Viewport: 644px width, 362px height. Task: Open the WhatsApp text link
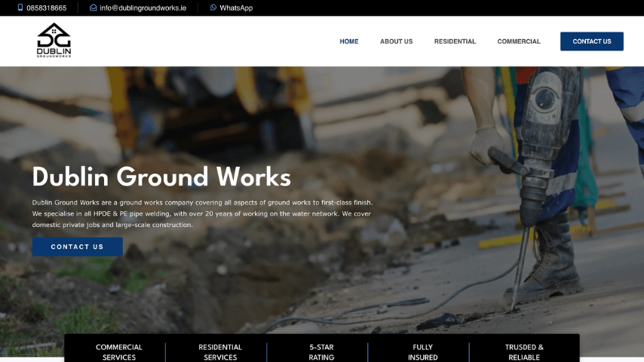tap(236, 8)
